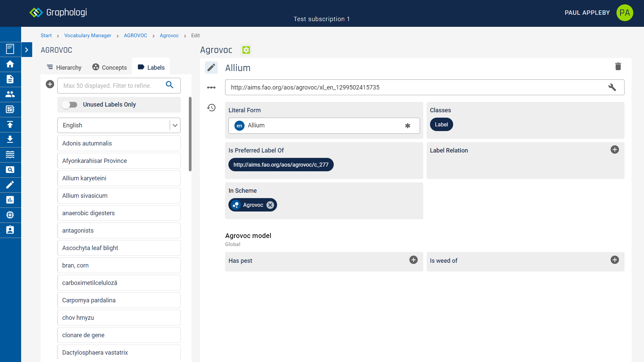The image size is (644, 362).
Task: Click the Graphologi logo
Action: pyautogui.click(x=58, y=12)
